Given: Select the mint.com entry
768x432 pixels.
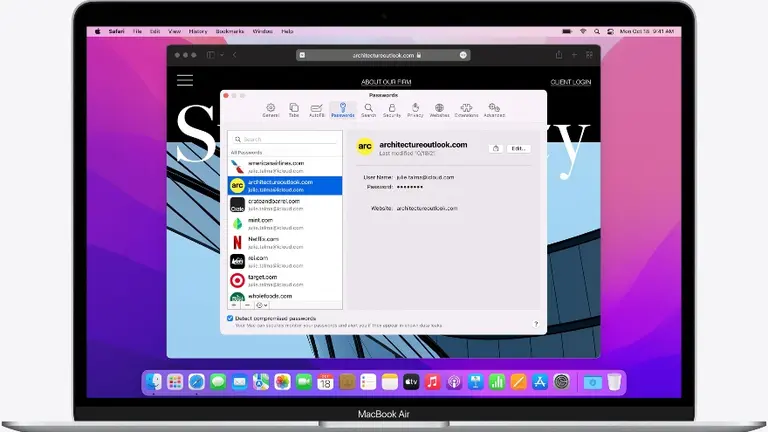Looking at the screenshot, I should [x=285, y=224].
